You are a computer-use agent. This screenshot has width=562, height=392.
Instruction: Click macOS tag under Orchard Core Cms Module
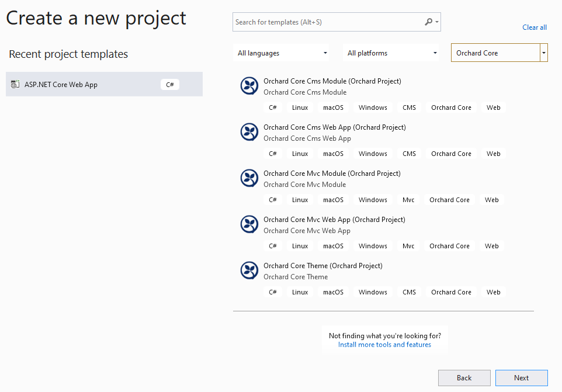click(x=334, y=107)
